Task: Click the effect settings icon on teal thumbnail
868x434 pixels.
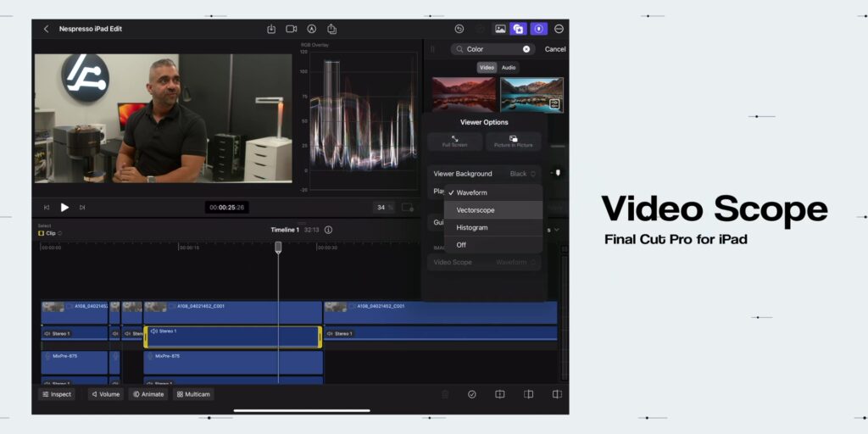Action: pyautogui.click(x=554, y=104)
